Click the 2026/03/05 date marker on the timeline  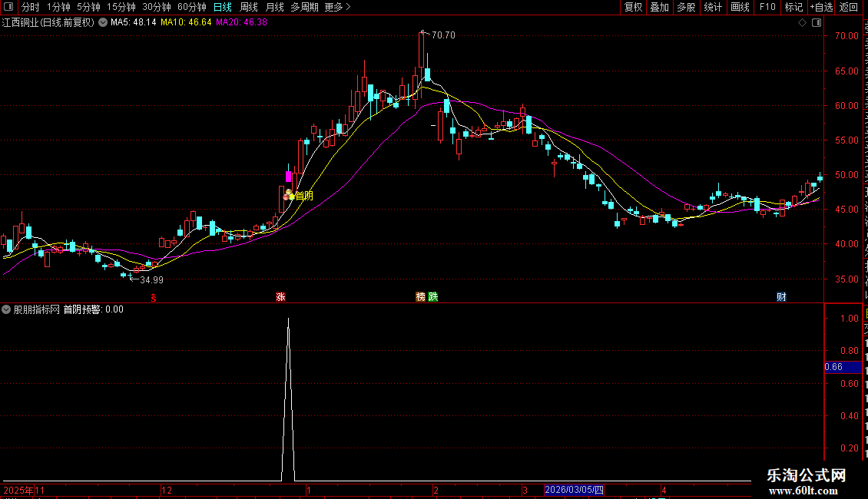[574, 490]
